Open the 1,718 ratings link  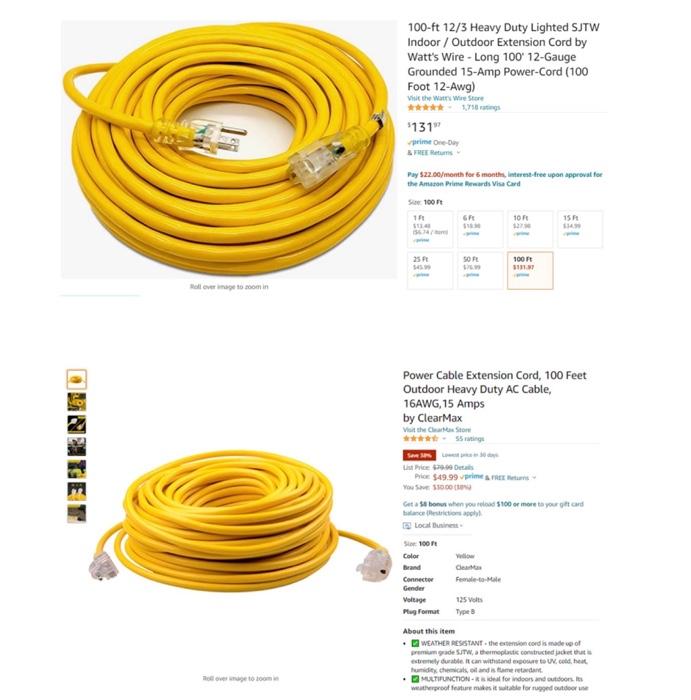click(481, 108)
